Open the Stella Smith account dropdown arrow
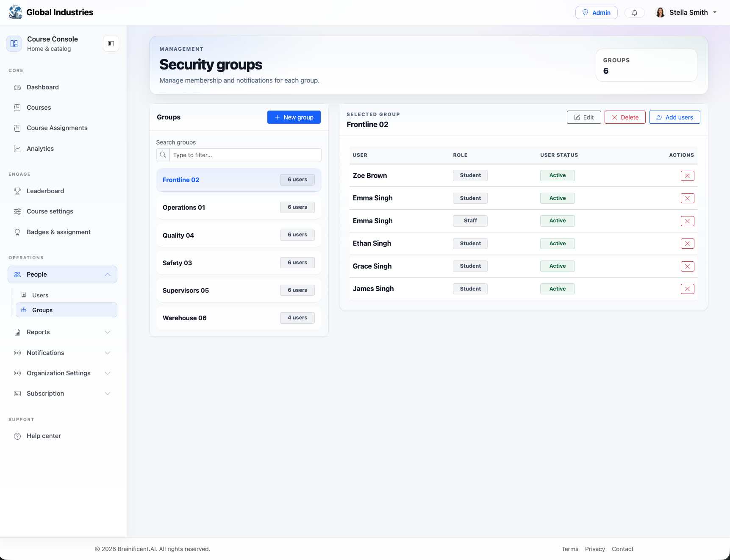The width and height of the screenshot is (730, 560). 715,12
